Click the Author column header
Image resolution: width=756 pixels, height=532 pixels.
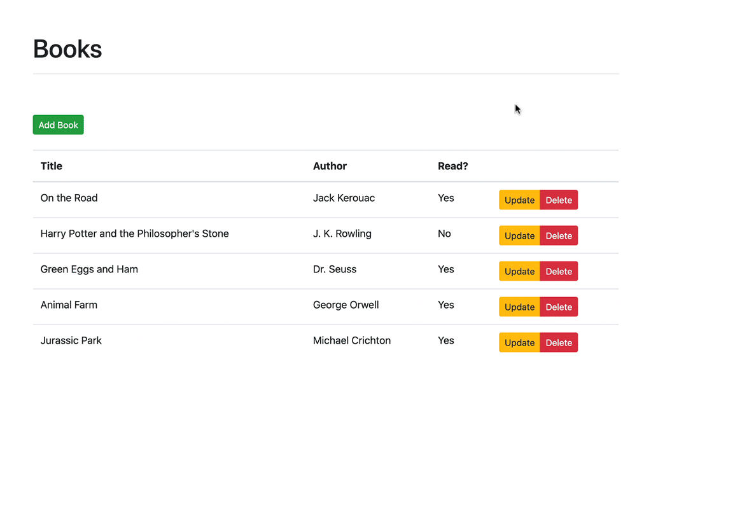point(330,166)
